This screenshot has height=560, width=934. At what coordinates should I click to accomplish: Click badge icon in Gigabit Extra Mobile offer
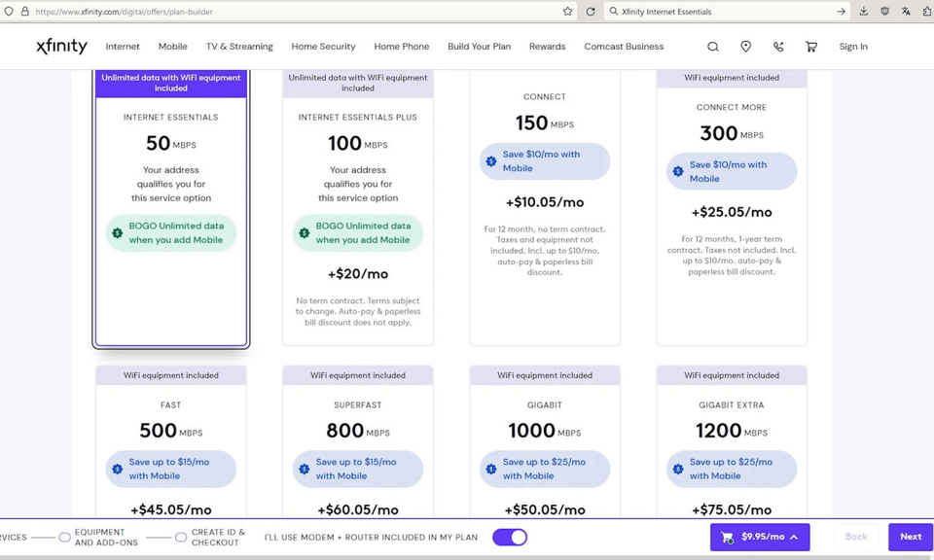[x=678, y=469]
